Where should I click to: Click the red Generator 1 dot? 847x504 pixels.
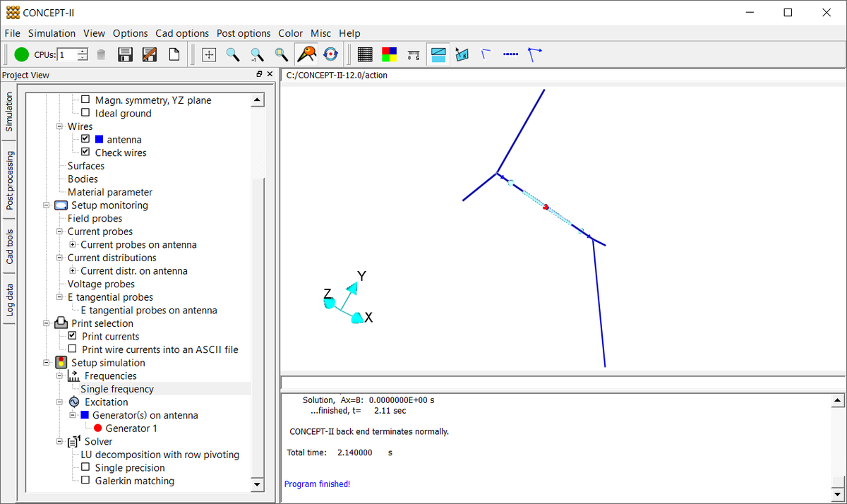(x=97, y=428)
